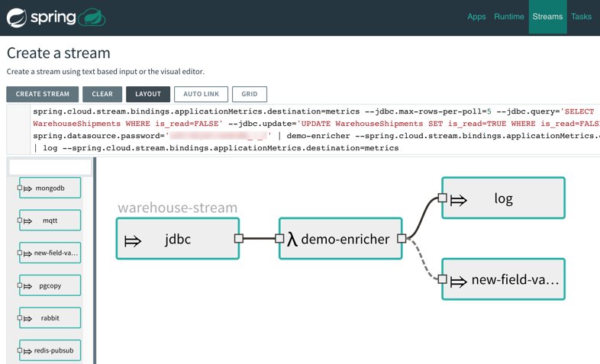Click the arrow icon on redis-pubsub palette item
Viewport: 600px width, 364px height.
click(27, 351)
